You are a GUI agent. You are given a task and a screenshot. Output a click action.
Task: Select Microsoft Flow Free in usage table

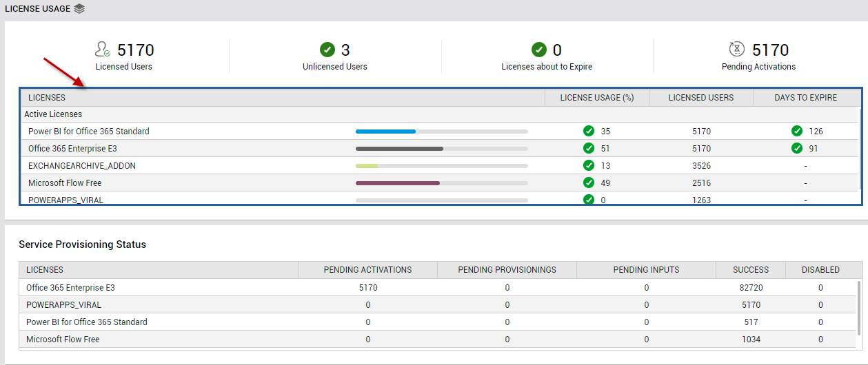439,182
